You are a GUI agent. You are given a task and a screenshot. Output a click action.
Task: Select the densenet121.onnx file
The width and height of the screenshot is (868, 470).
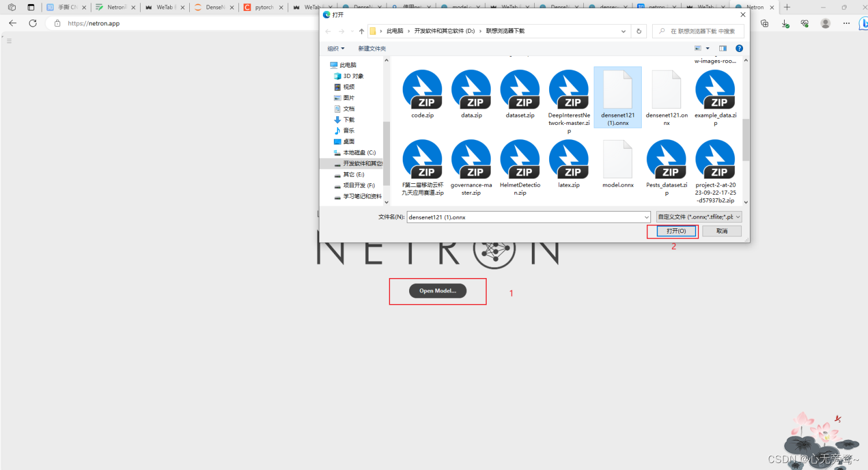point(667,97)
